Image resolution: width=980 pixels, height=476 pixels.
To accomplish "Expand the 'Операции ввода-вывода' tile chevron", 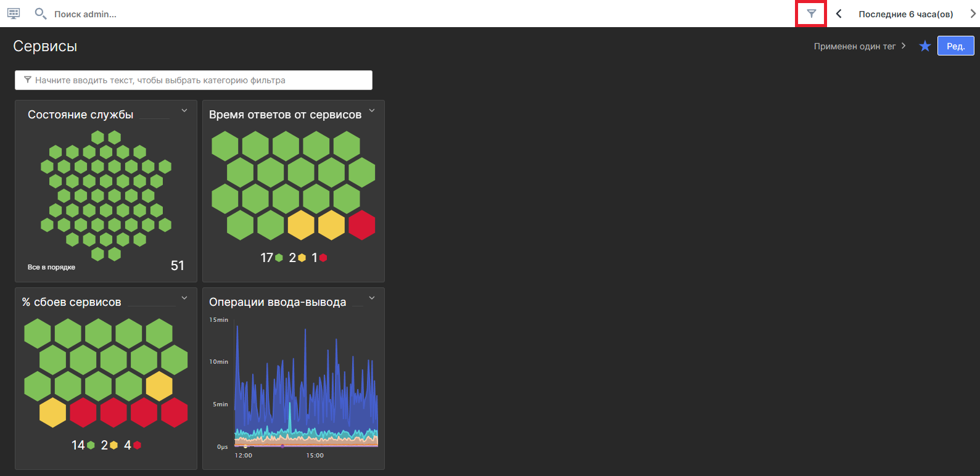I will (372, 298).
